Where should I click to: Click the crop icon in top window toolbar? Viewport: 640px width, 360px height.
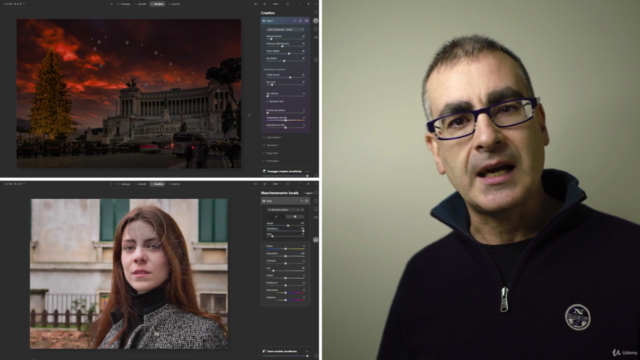[x=287, y=4]
